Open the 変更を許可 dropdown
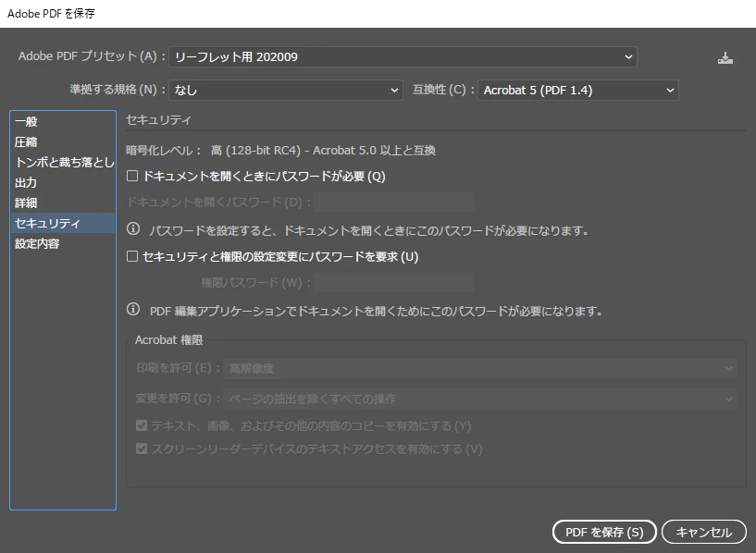 tap(480, 399)
